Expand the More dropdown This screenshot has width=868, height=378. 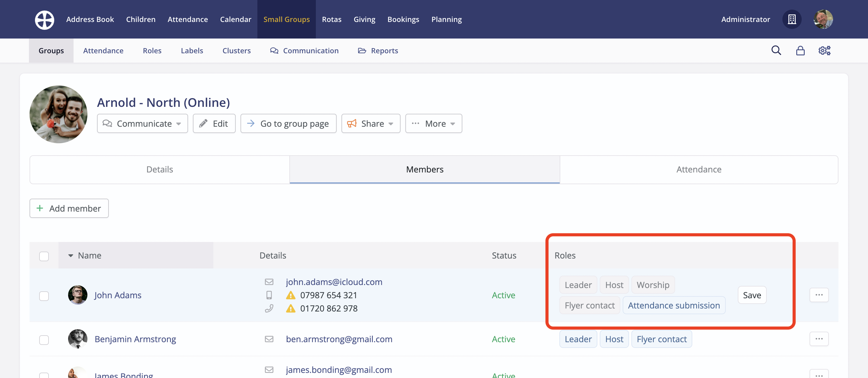click(433, 123)
